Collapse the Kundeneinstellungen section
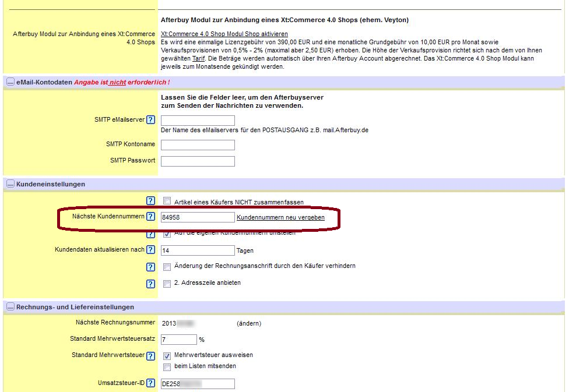 10,184
